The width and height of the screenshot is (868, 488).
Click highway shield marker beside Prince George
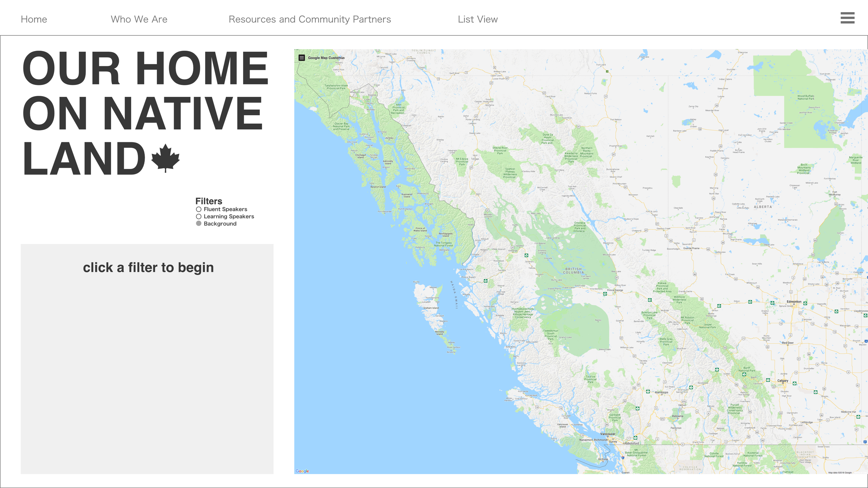click(x=605, y=294)
